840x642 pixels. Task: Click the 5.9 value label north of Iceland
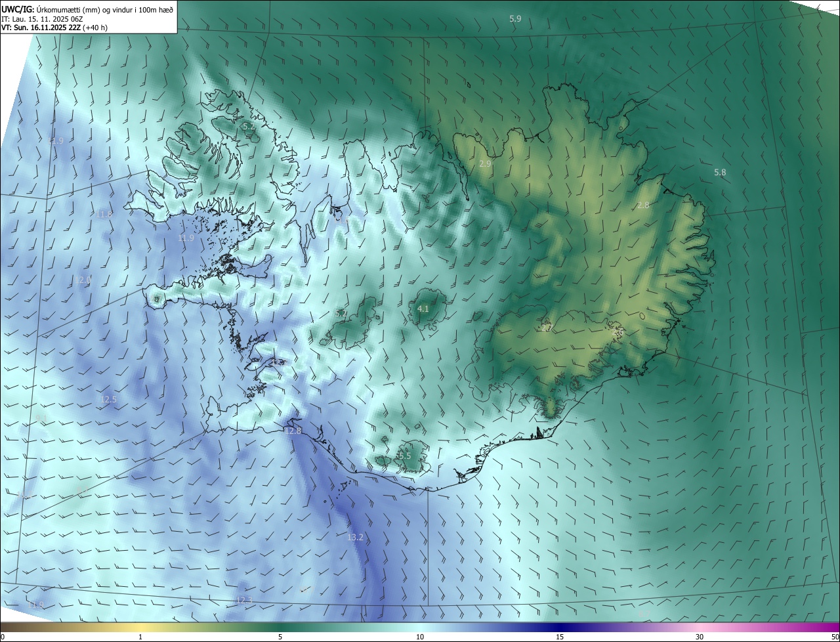tap(515, 19)
